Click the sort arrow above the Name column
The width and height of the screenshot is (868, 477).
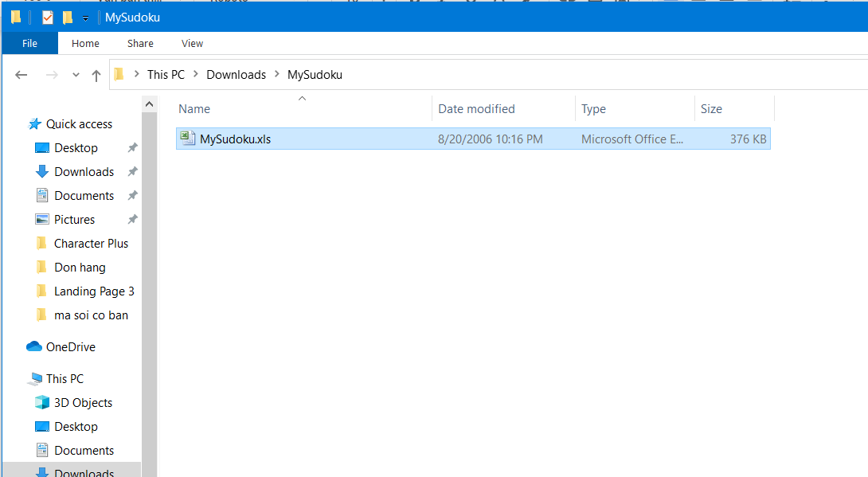pos(302,97)
